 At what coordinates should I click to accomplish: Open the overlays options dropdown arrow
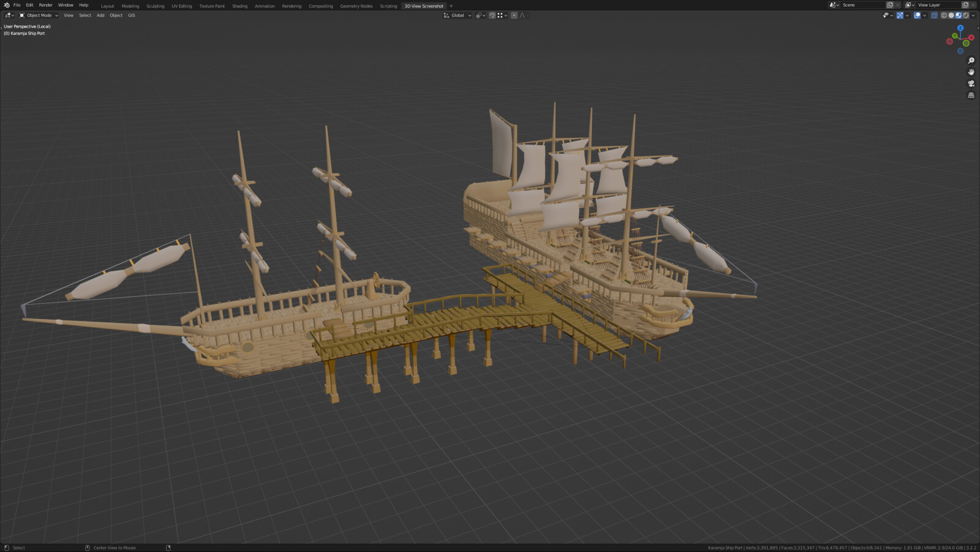[924, 15]
